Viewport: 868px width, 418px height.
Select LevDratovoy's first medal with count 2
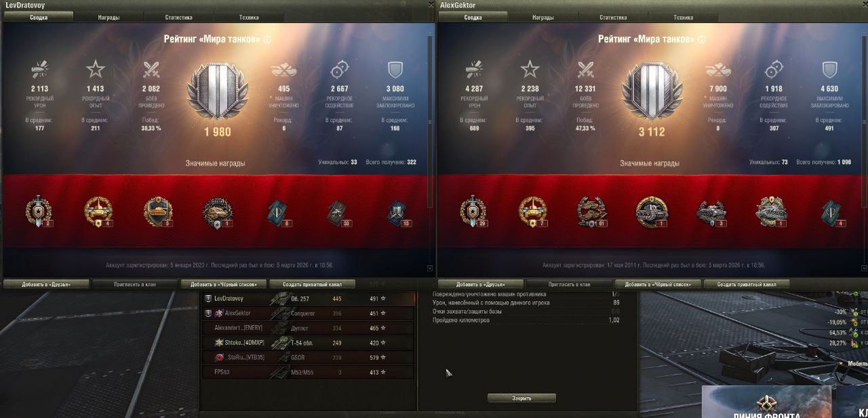click(35, 212)
